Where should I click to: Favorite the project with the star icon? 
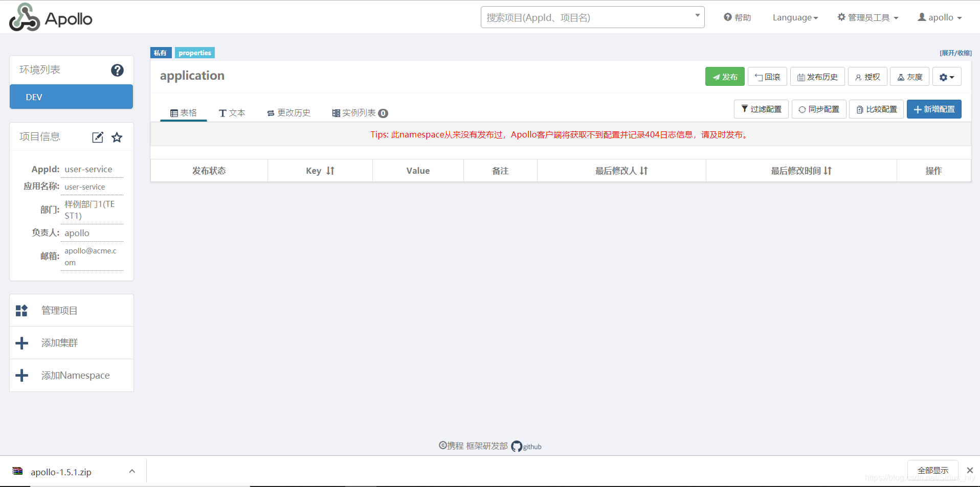117,137
